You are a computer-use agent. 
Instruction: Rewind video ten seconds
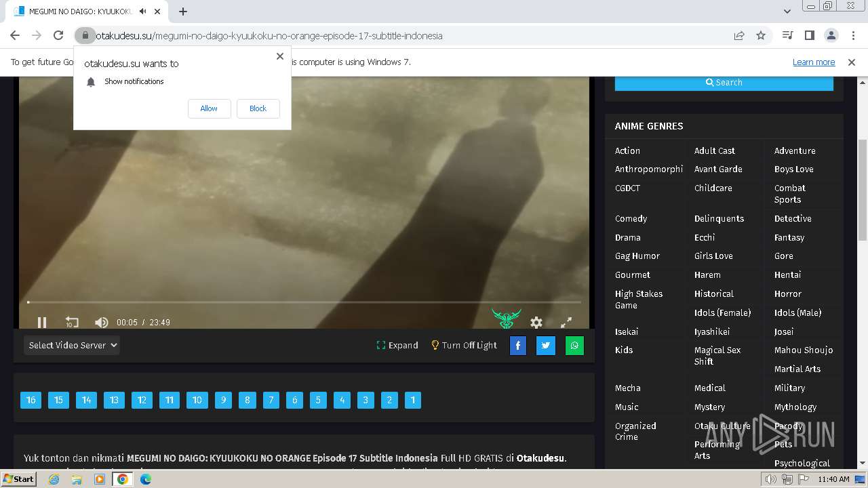point(72,323)
